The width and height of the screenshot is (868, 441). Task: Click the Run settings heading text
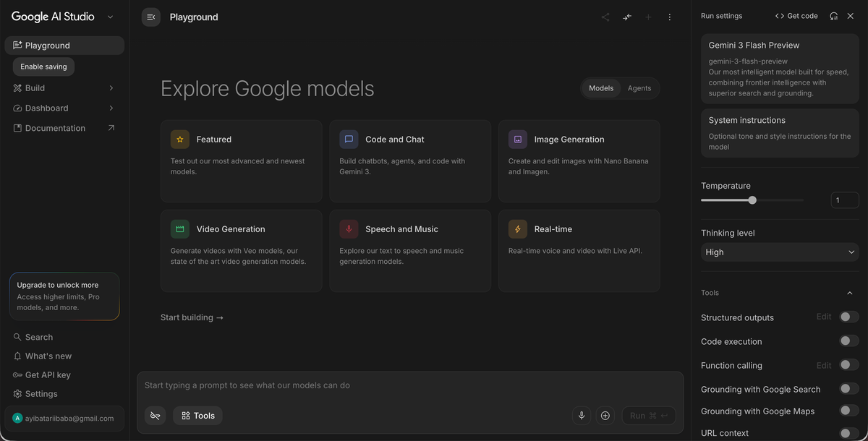tap(721, 16)
